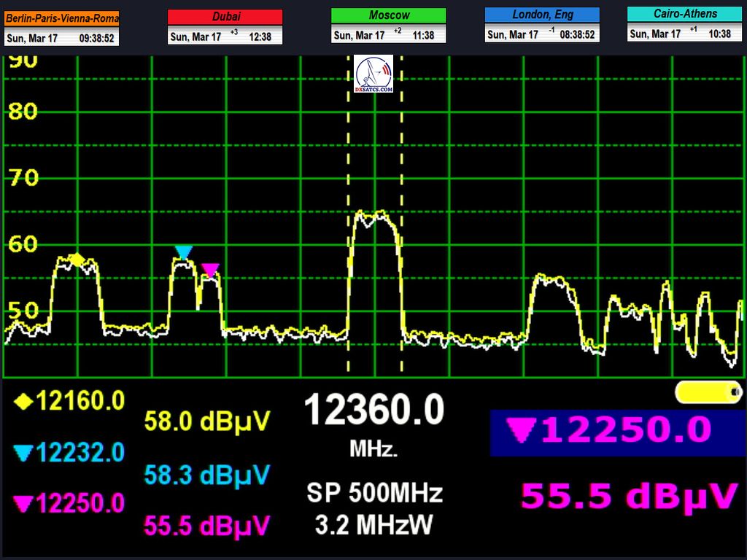Image resolution: width=747 pixels, height=560 pixels.
Task: Click the blue London, Eng clock header
Action: pos(542,15)
